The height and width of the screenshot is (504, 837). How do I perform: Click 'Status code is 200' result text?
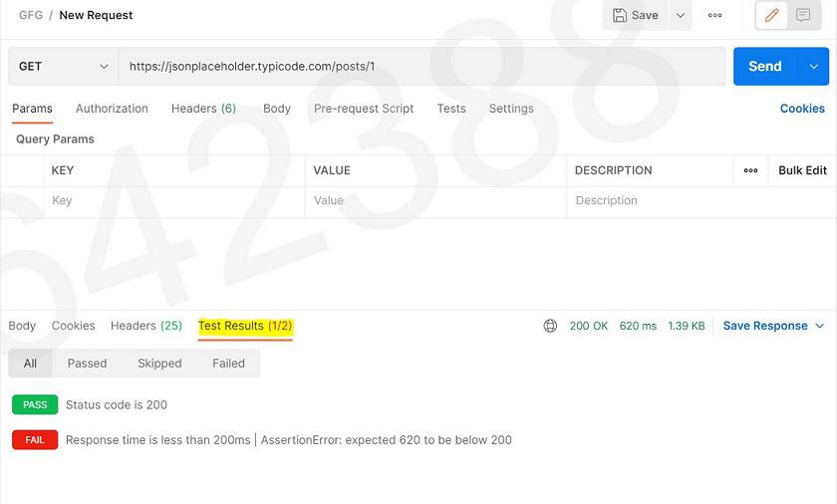point(117,405)
